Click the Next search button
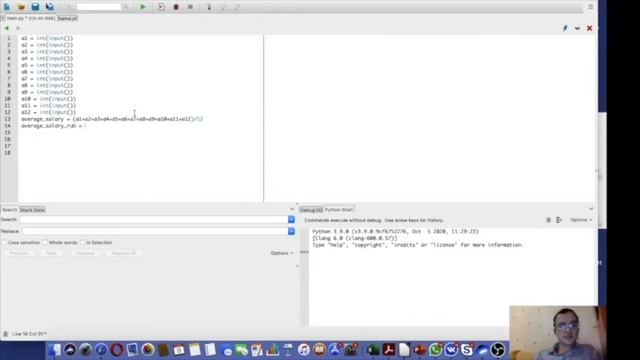This screenshot has width=640, height=360. 51,253
